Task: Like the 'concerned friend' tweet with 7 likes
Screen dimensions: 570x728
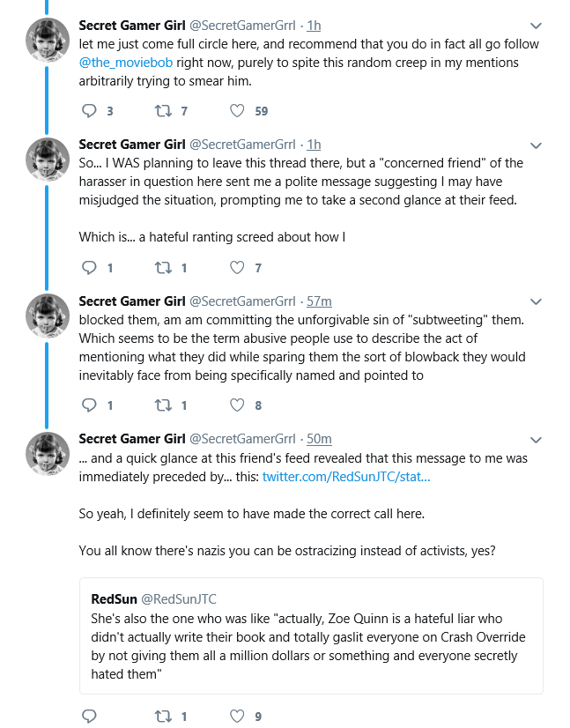Action: [x=237, y=267]
